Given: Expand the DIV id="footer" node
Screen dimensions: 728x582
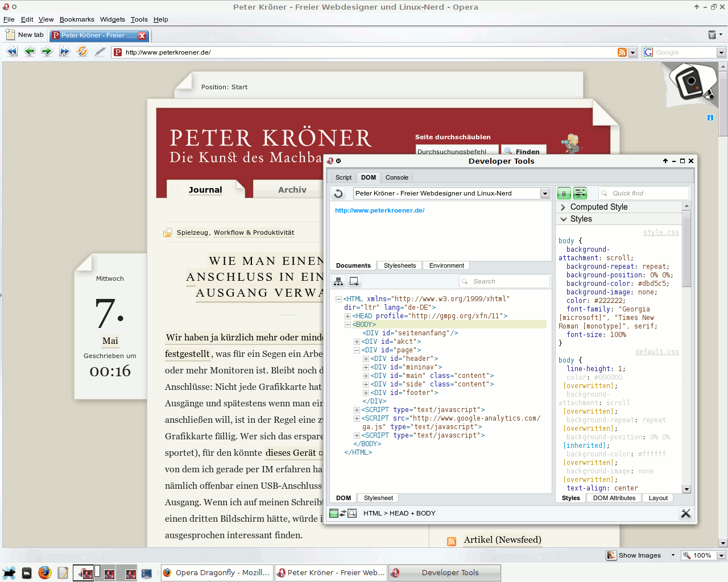Looking at the screenshot, I should [366, 393].
